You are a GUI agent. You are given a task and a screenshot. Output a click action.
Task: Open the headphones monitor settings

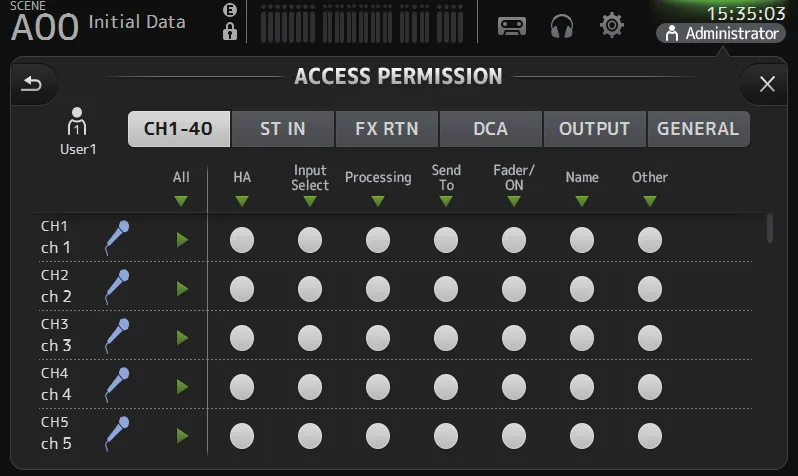point(562,26)
